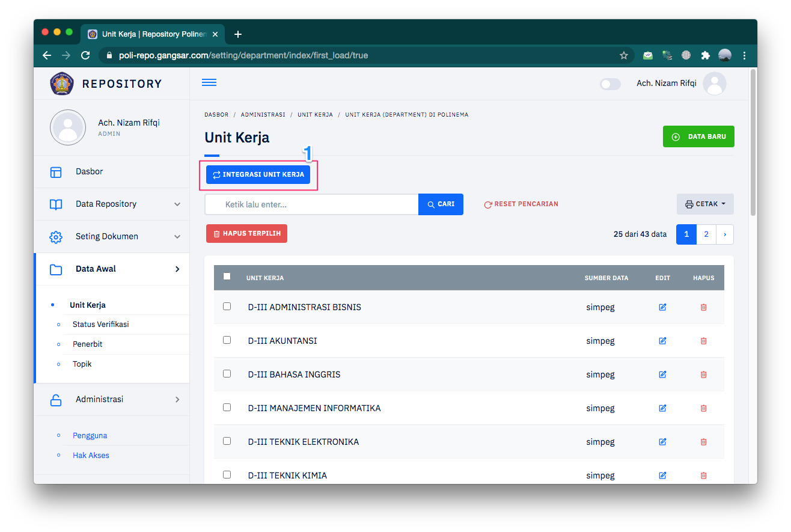Image resolution: width=791 pixels, height=532 pixels.
Task: Delete the D-III ADMINISTRASI BISNIS row
Action: tap(703, 307)
